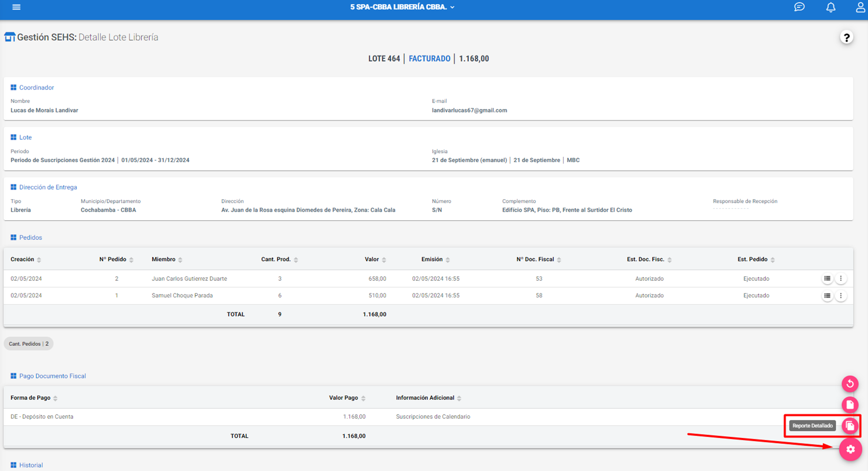The width and height of the screenshot is (868, 471).
Task: Click the help question mark button
Action: pyautogui.click(x=846, y=38)
